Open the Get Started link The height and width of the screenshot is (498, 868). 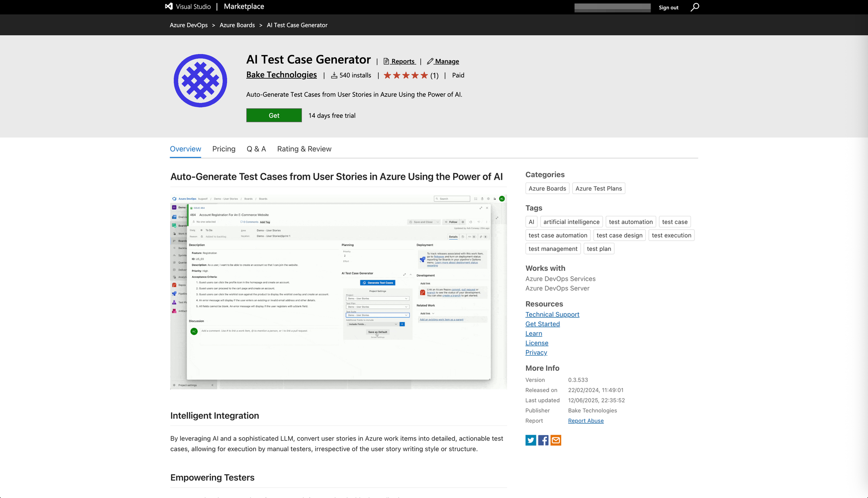pyautogui.click(x=542, y=324)
